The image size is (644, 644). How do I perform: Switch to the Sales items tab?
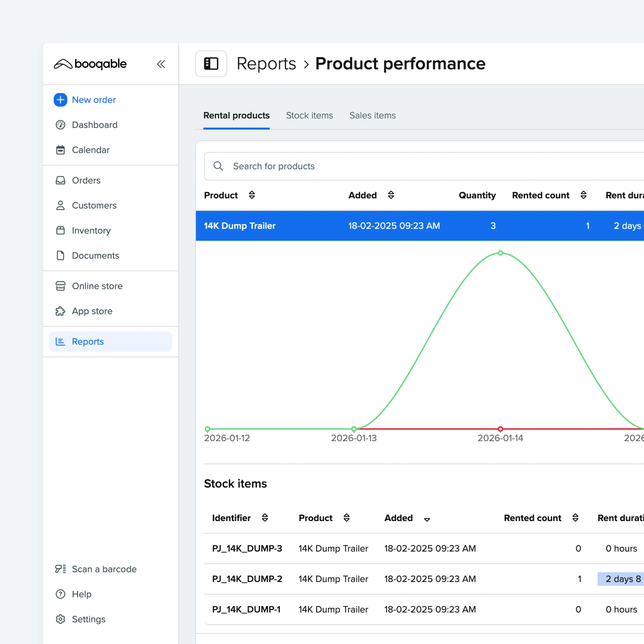click(x=372, y=115)
